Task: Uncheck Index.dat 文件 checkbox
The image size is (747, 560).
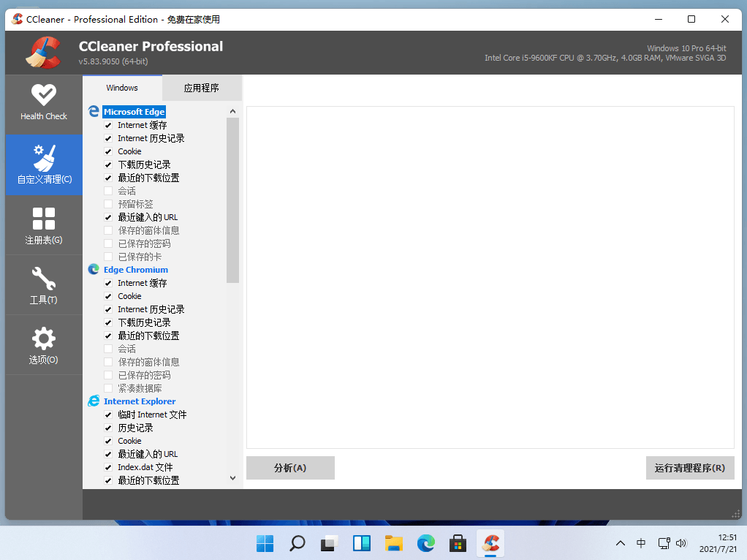Action: (x=108, y=468)
